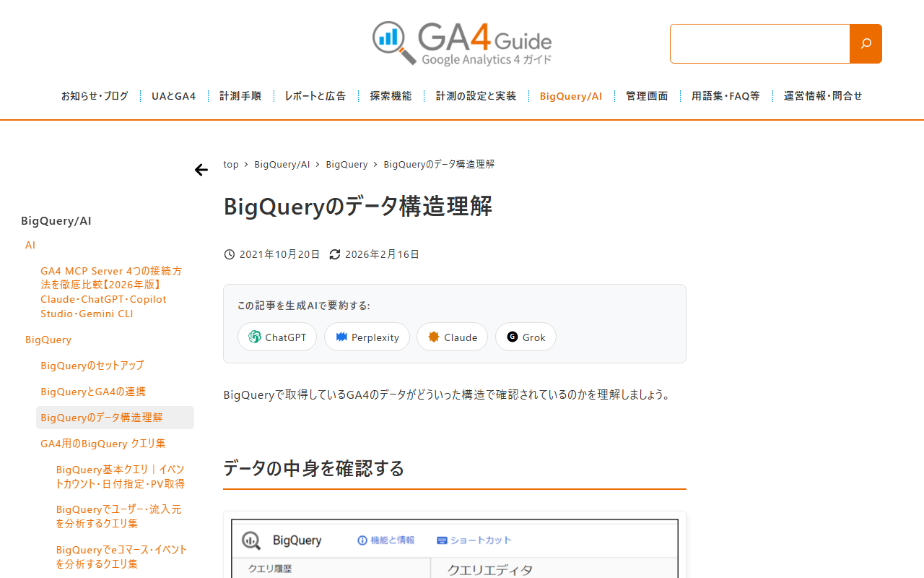Summarize article with Perplexity button
Screen dimensions: 924x578
pyautogui.click(x=367, y=337)
